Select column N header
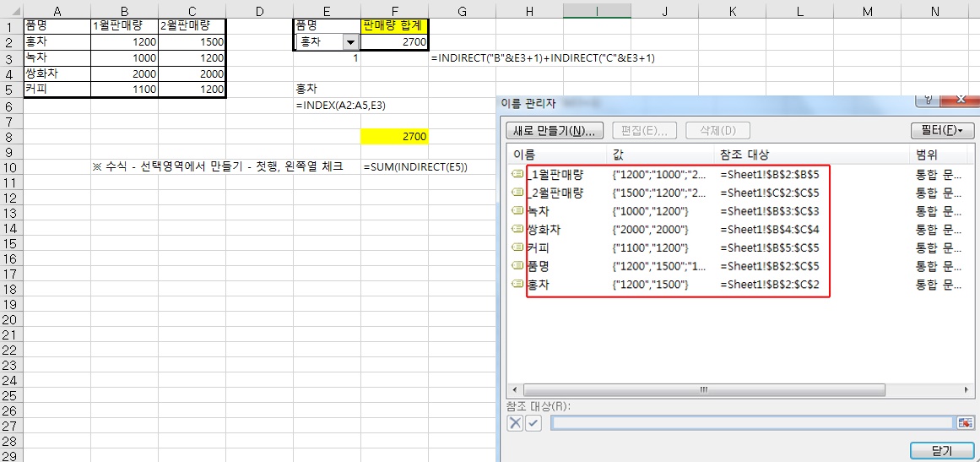980x462 pixels. tap(934, 11)
